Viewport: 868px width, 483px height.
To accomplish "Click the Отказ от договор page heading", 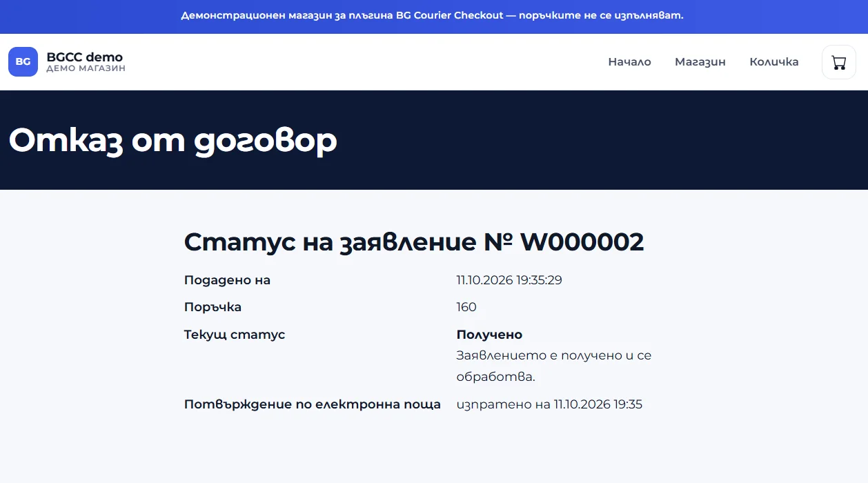I will pyautogui.click(x=173, y=140).
